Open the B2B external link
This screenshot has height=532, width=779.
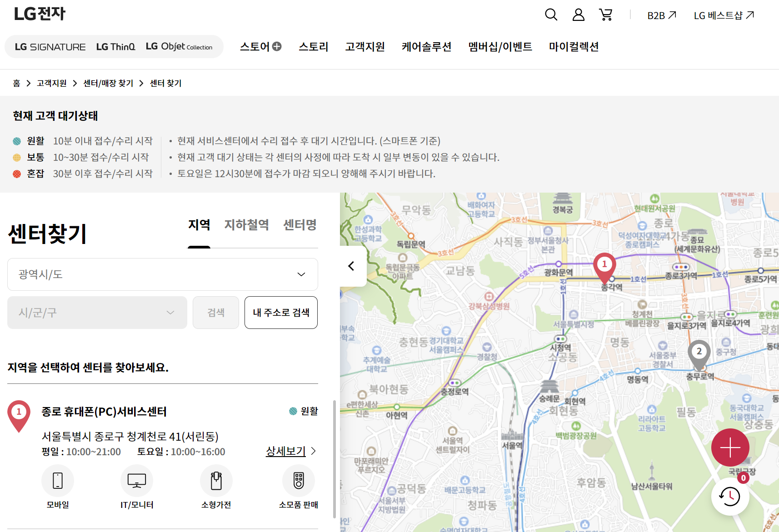pyautogui.click(x=662, y=15)
